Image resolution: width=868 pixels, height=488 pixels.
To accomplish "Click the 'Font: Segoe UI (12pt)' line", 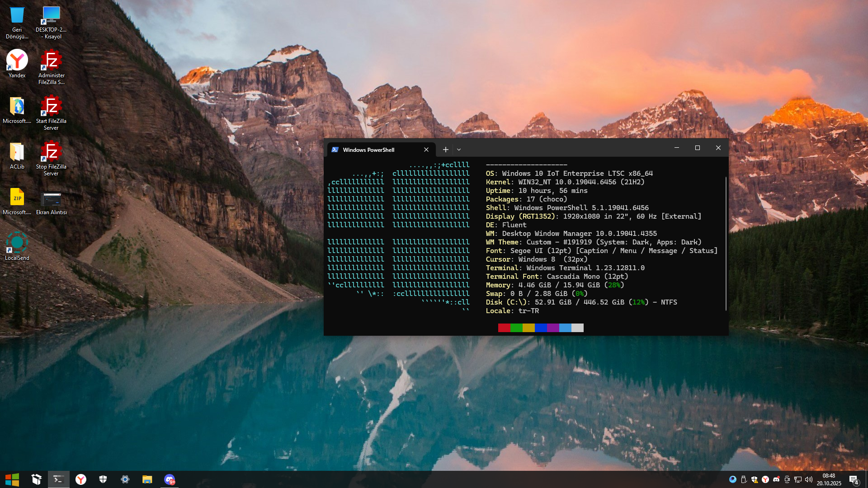I will (x=602, y=251).
